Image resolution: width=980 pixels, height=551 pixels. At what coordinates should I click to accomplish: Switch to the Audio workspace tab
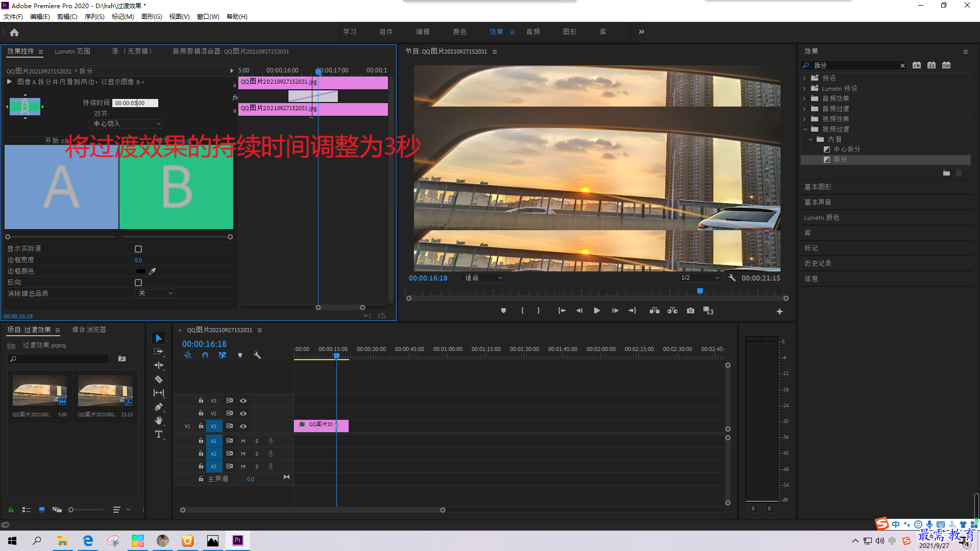pyautogui.click(x=533, y=32)
